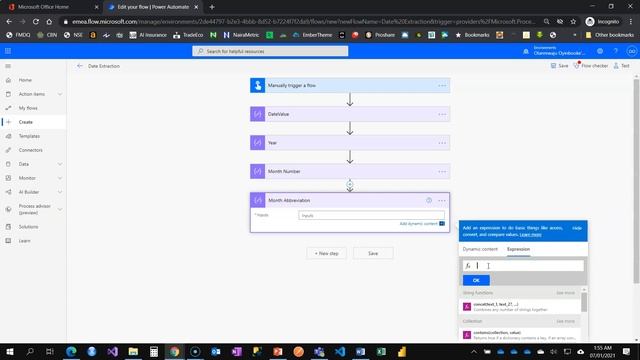Open the help question mark icon
The image size is (640, 360).
pyautogui.click(x=616, y=51)
